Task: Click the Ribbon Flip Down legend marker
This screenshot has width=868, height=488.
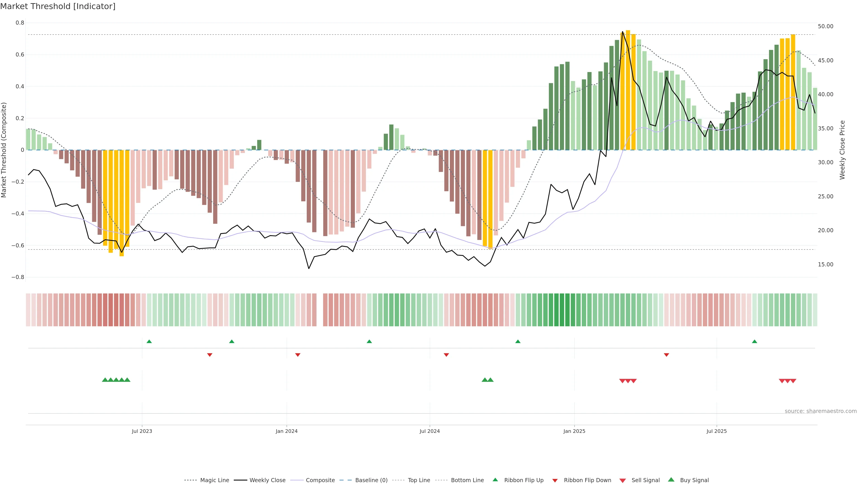Action: tap(555, 481)
